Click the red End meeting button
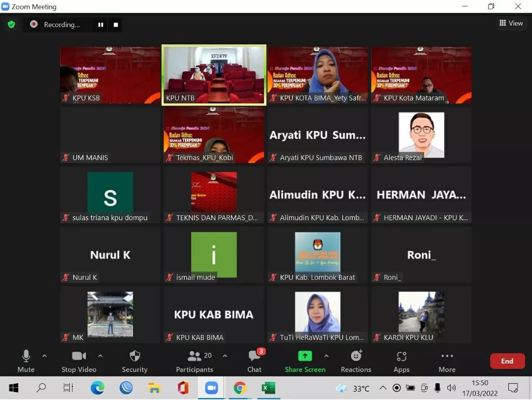 pyautogui.click(x=507, y=361)
